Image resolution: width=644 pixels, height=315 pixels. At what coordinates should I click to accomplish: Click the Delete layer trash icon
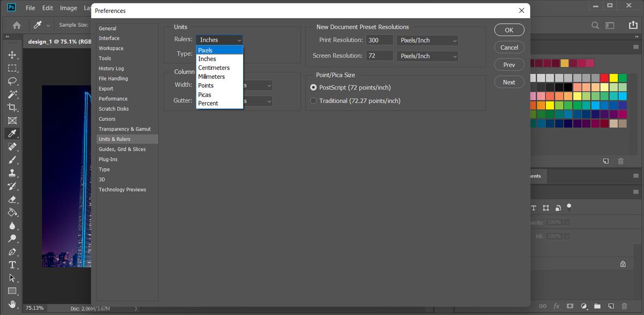pos(624,306)
